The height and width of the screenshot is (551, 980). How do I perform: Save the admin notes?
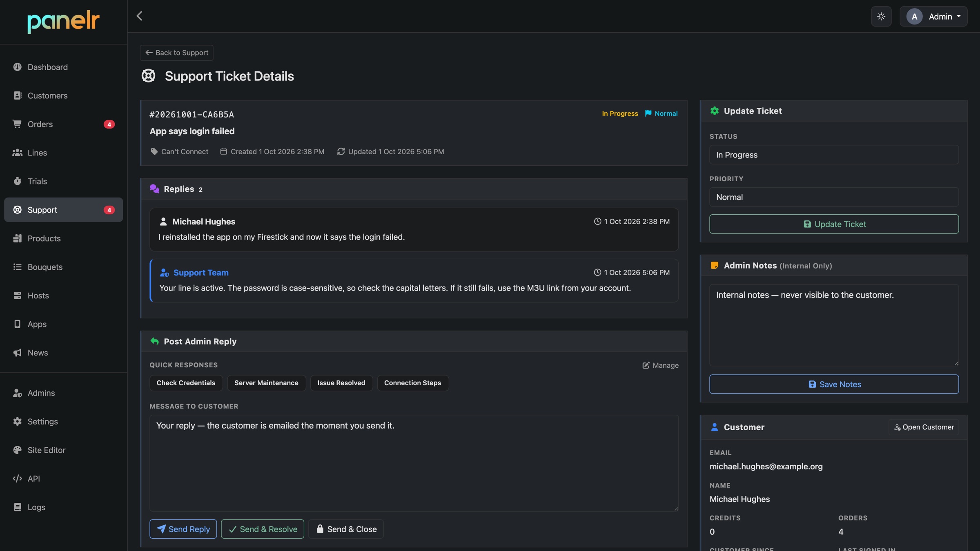[x=834, y=384]
